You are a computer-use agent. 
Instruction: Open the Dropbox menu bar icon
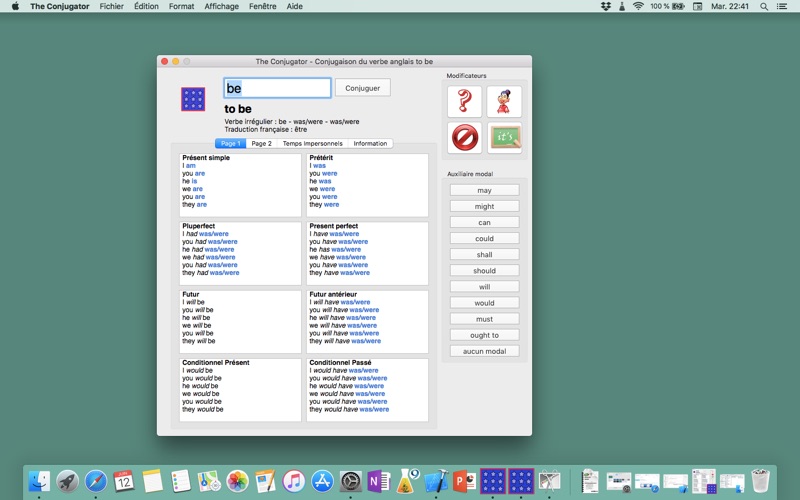pos(606,6)
